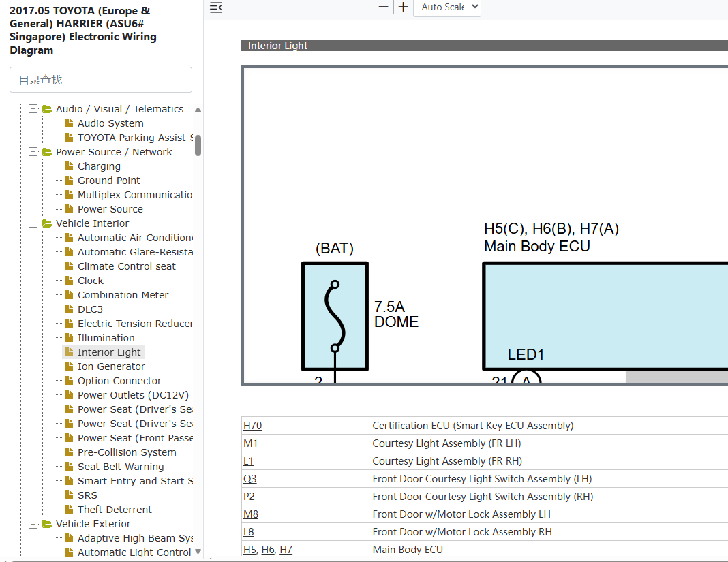728x562 pixels.
Task: Click the Interior Light document icon
Action: pos(69,352)
